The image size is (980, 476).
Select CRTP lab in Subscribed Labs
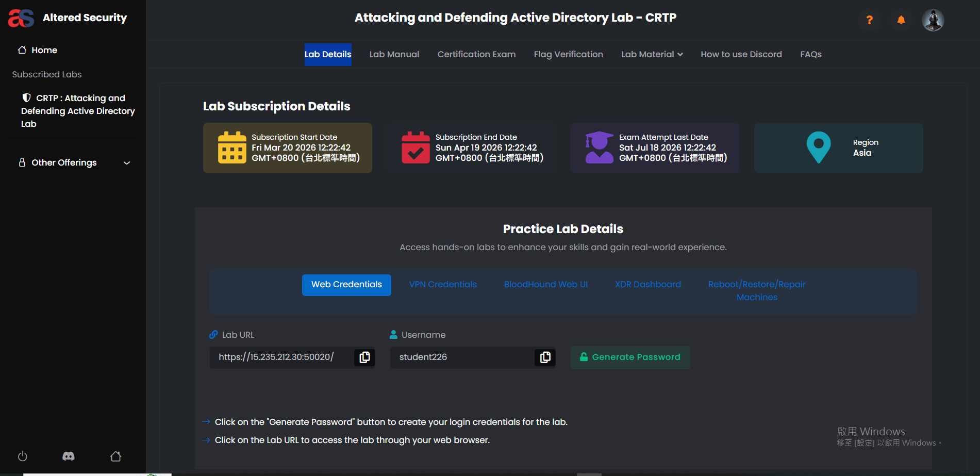point(77,111)
